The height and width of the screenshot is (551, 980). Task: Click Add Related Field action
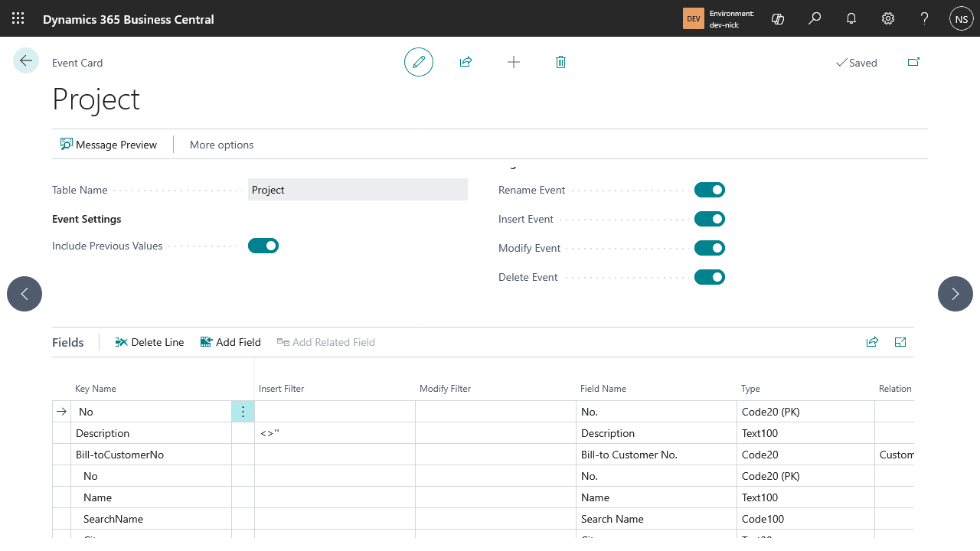[x=326, y=342]
